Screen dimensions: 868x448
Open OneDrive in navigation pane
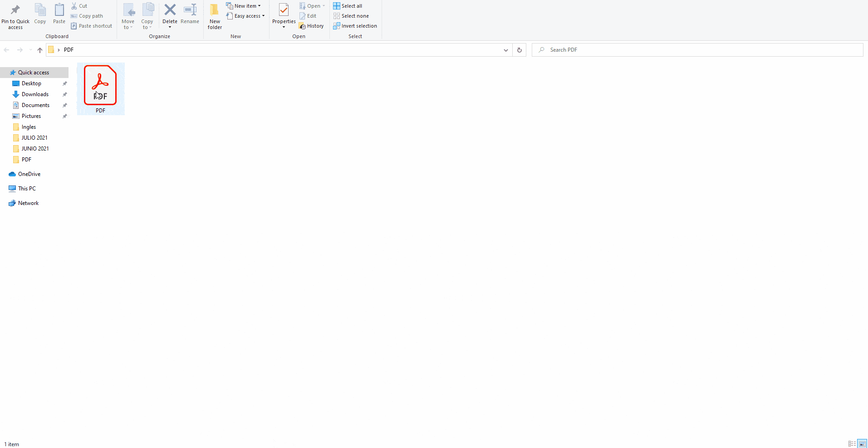29,174
